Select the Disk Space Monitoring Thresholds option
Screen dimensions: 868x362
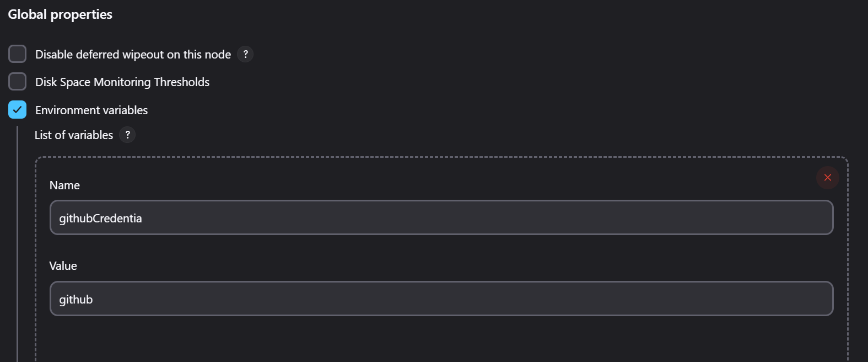click(x=17, y=81)
